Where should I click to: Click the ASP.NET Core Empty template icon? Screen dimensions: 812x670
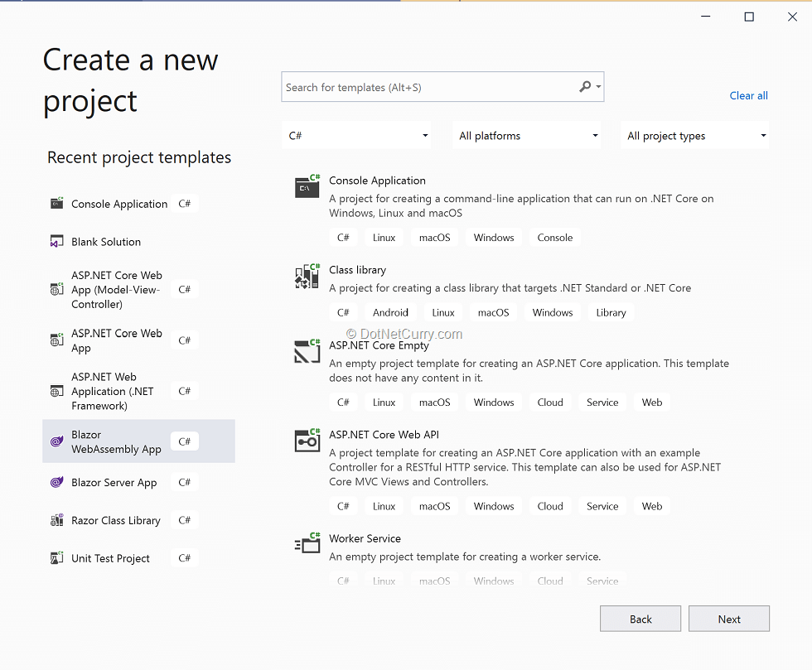tap(307, 352)
